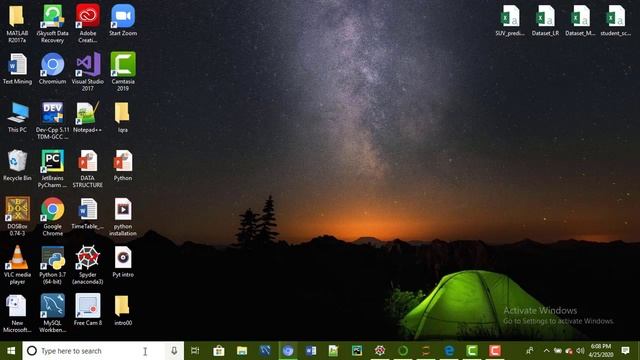
Task: Select the Iqra folder on desktop
Action: [122, 113]
